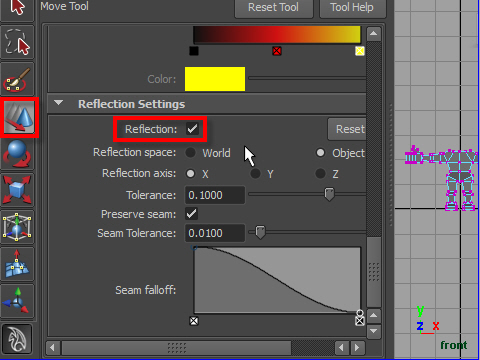
Task: Click the Tolerance slider handle
Action: point(329,195)
